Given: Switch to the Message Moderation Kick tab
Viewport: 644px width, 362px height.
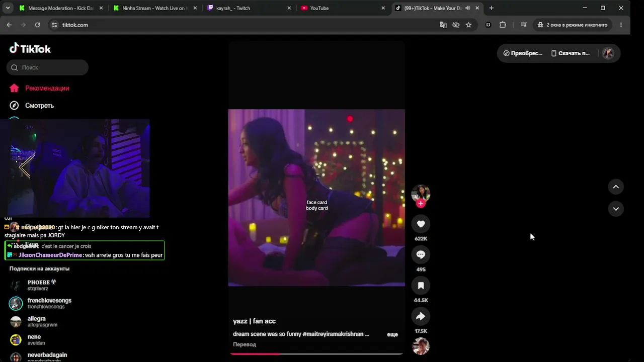Looking at the screenshot, I should tap(60, 8).
